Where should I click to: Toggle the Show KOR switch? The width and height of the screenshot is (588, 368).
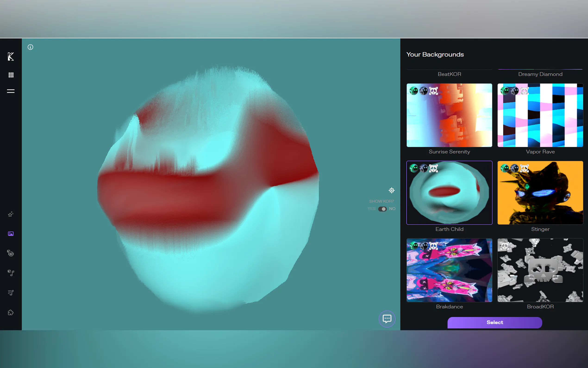click(x=382, y=209)
